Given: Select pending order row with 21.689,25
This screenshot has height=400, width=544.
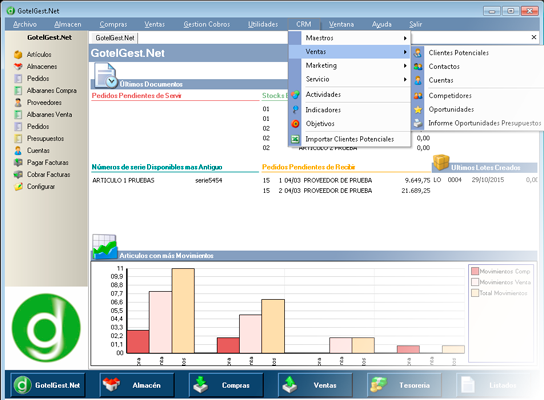Looking at the screenshot, I should [346, 190].
